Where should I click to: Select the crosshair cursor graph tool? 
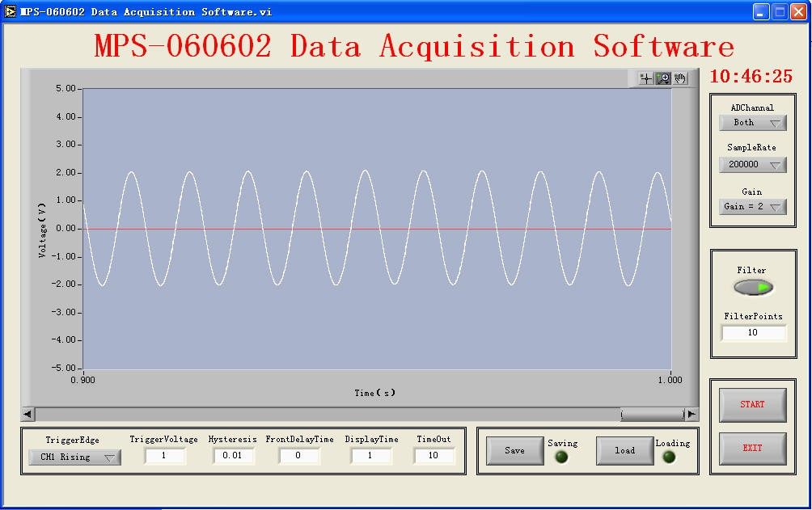coord(646,78)
